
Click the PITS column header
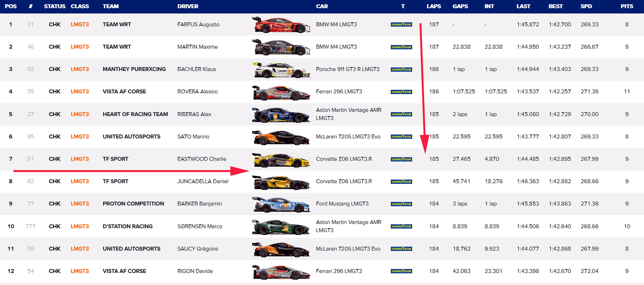pyautogui.click(x=627, y=6)
